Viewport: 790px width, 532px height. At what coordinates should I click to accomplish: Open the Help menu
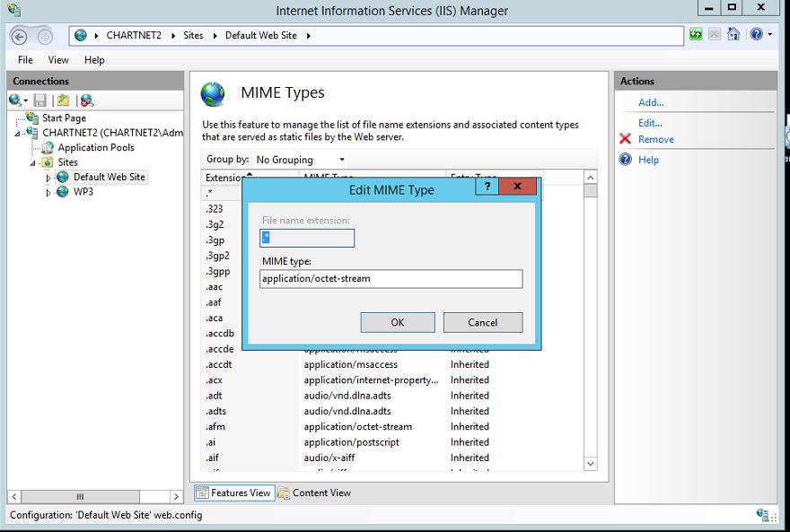point(94,60)
